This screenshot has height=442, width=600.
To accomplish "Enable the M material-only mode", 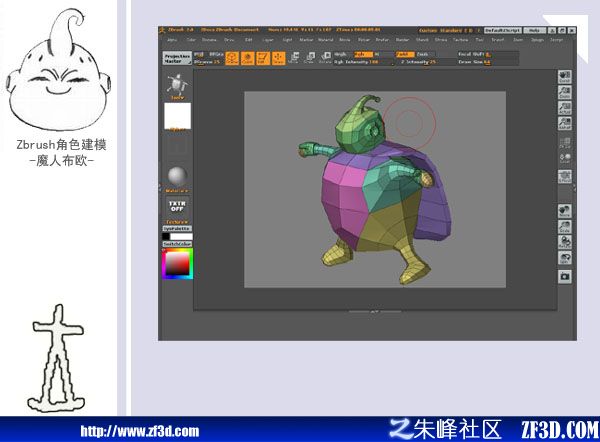I will 377,54.
